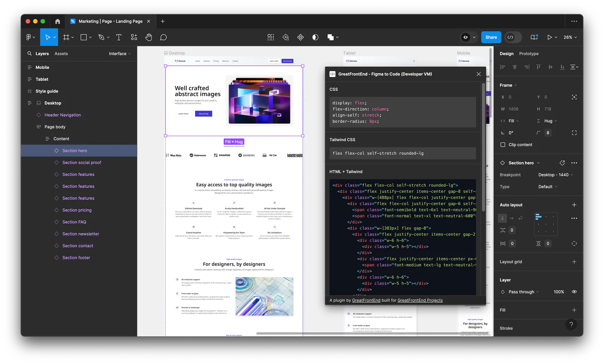Click the Present play icon

[x=550, y=37]
